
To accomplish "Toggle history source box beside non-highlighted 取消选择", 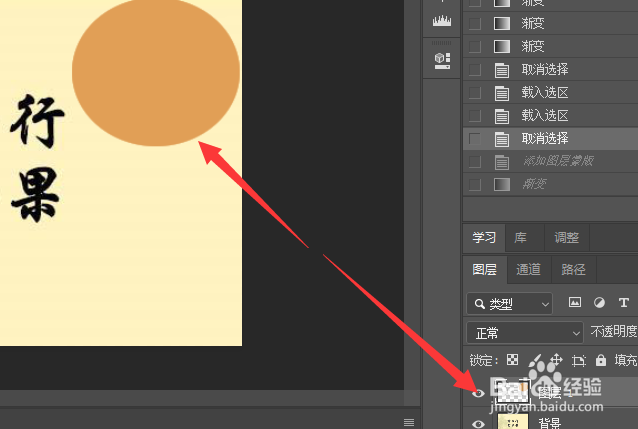I will tap(474, 70).
